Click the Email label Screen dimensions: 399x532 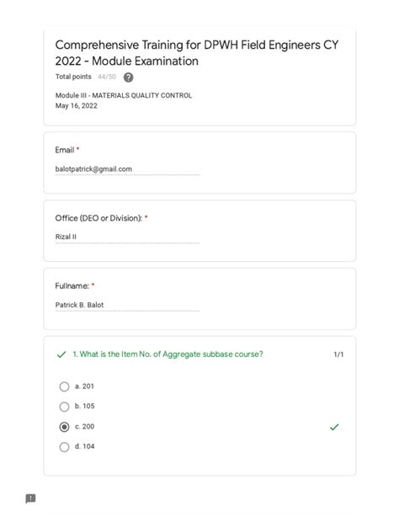65,150
